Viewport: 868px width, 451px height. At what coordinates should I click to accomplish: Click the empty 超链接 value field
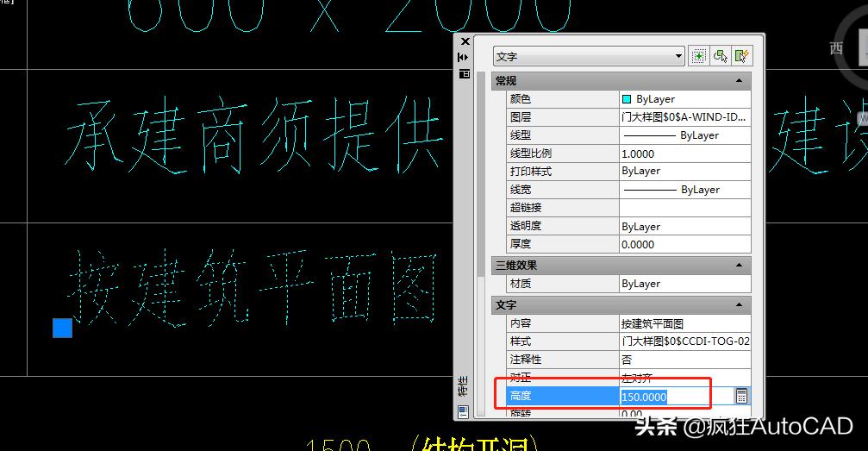click(x=684, y=208)
